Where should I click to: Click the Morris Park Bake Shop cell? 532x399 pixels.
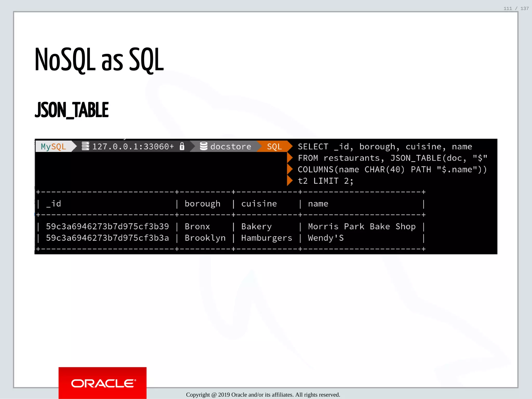pyautogui.click(x=362, y=227)
